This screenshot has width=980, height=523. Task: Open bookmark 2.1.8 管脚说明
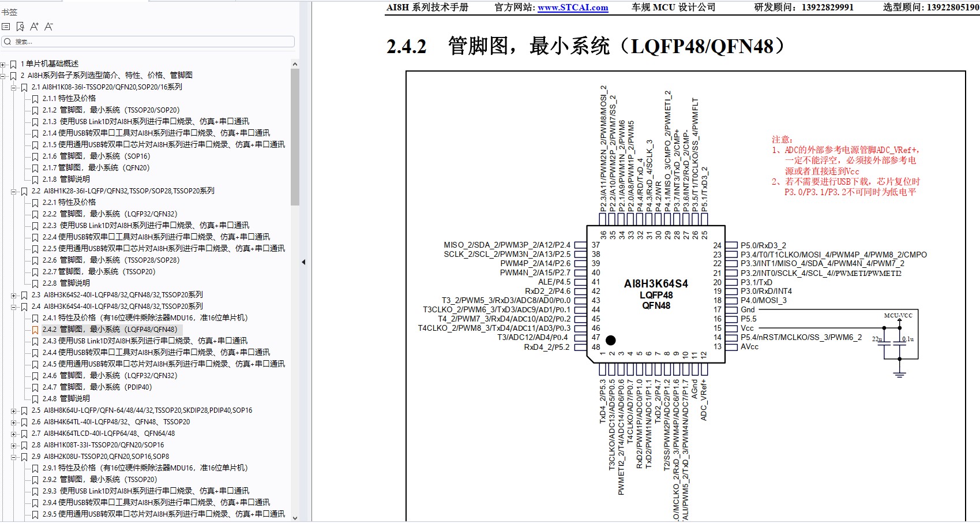pyautogui.click(x=66, y=179)
